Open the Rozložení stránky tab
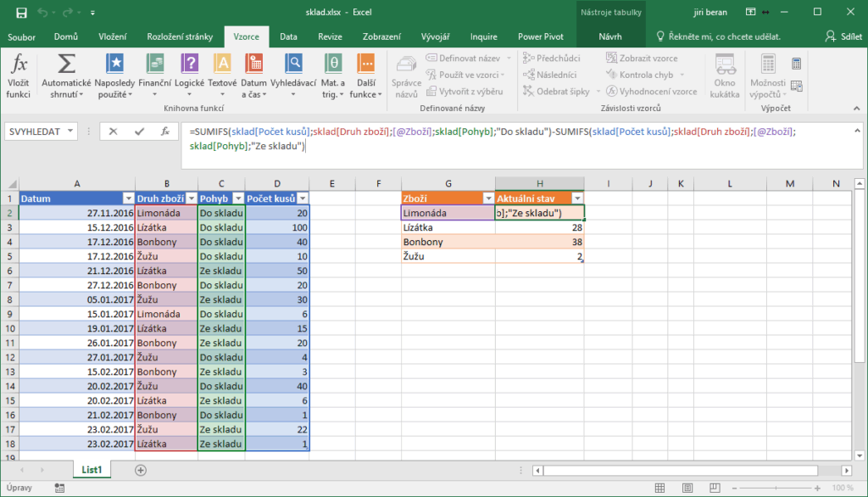The image size is (868, 497). coord(178,36)
